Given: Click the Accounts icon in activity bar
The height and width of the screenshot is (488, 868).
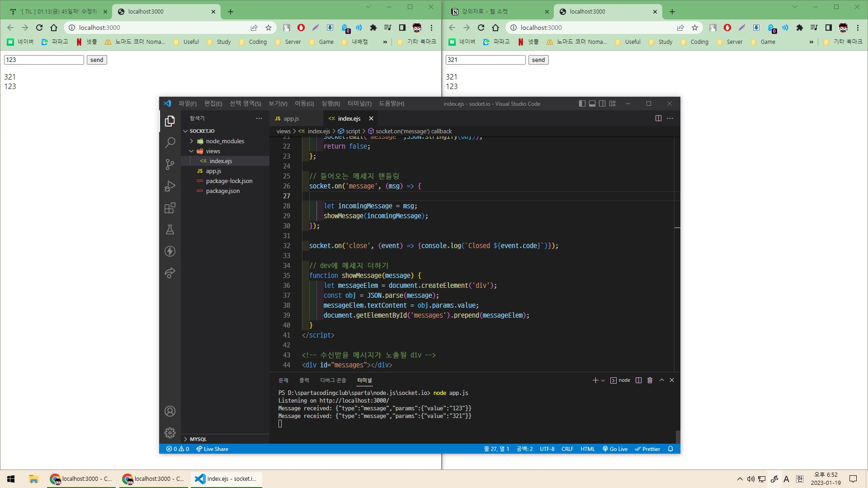Looking at the screenshot, I should point(170,411).
